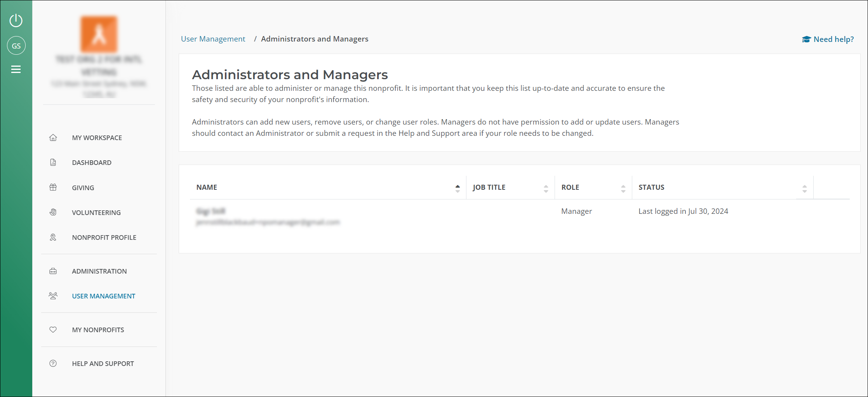Click the briefcase icon beside Administration
The height and width of the screenshot is (397, 868).
pyautogui.click(x=53, y=271)
